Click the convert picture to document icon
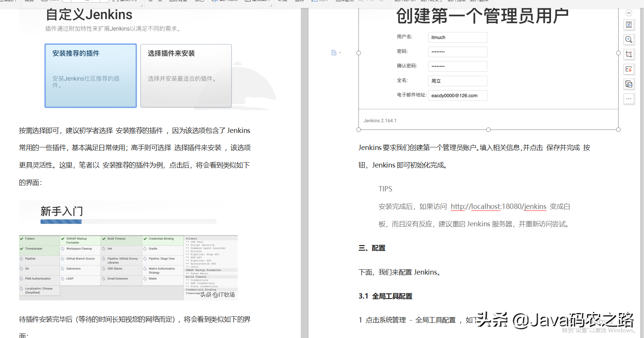The width and height of the screenshot is (644, 338). (x=629, y=84)
